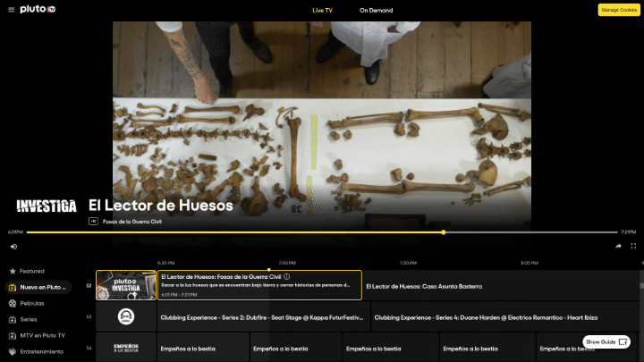This screenshot has width=644, height=362.
Task: Click the Investiga channel logo overlay
Action: (47, 206)
